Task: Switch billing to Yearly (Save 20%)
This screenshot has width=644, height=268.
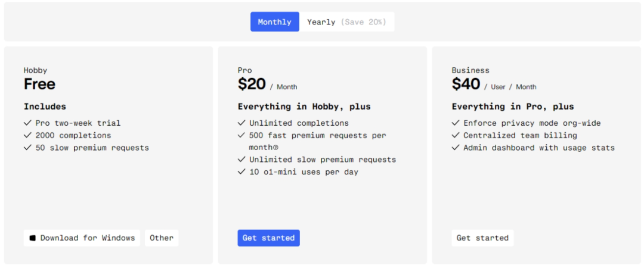Action: (346, 22)
